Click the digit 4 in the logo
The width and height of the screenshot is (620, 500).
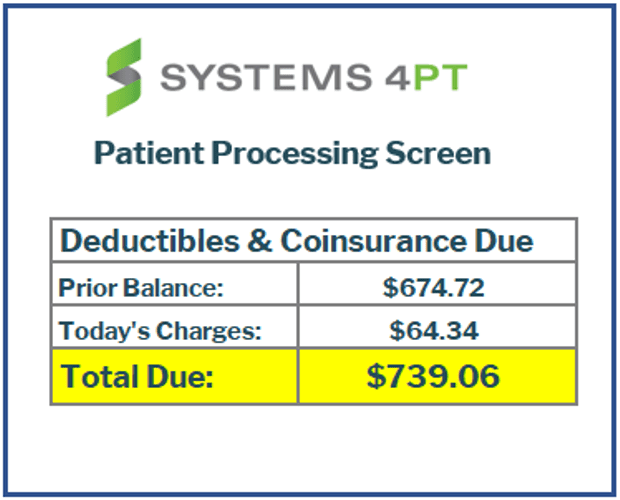(404, 78)
